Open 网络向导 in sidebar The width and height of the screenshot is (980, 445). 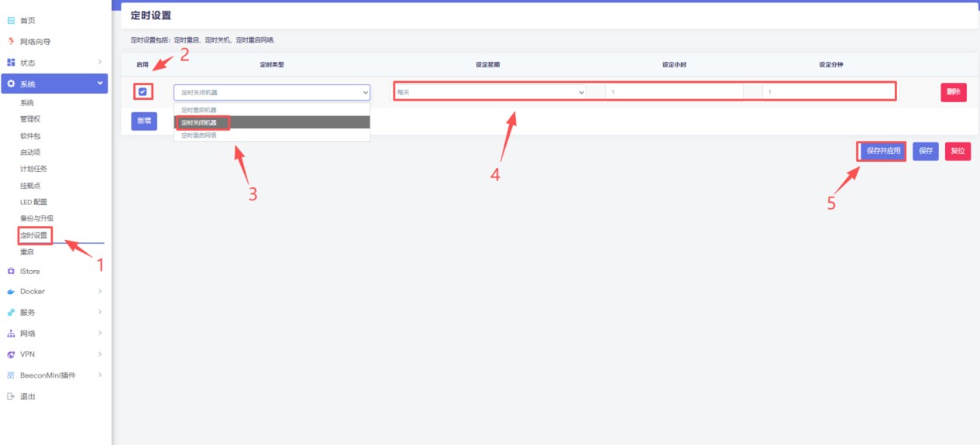[x=35, y=41]
